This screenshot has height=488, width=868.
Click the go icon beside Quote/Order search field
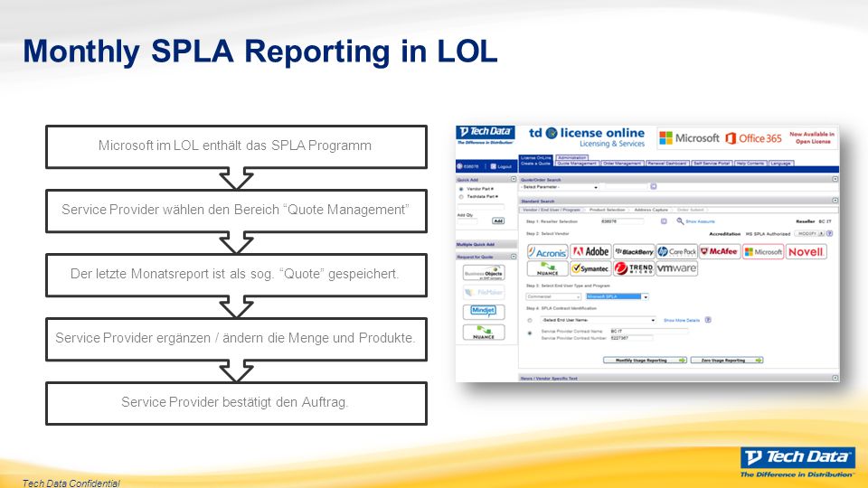coord(653,187)
